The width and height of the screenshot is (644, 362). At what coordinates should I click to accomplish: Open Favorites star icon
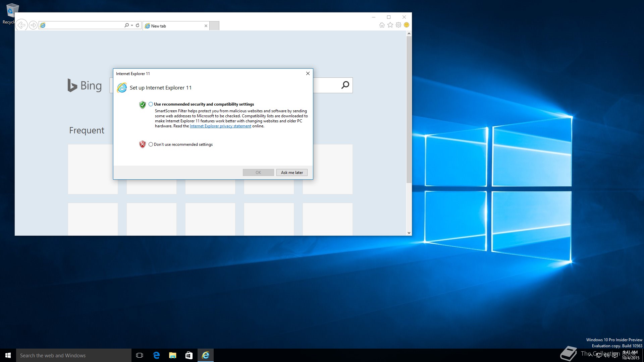tap(390, 25)
